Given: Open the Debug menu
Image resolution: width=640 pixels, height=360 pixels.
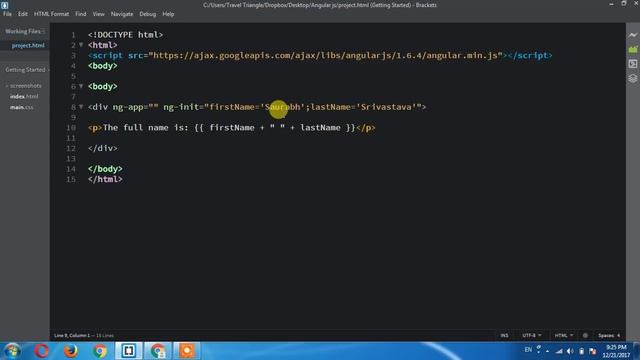Looking at the screenshot, I should 147,14.
